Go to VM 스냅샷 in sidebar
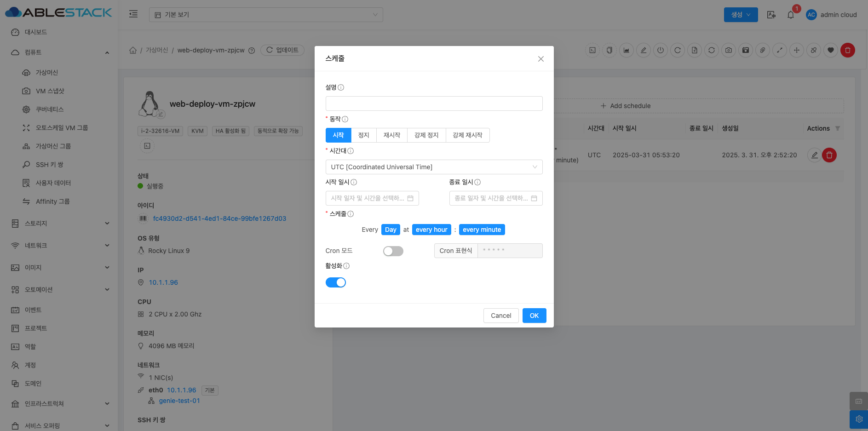The image size is (868, 431). click(50, 91)
